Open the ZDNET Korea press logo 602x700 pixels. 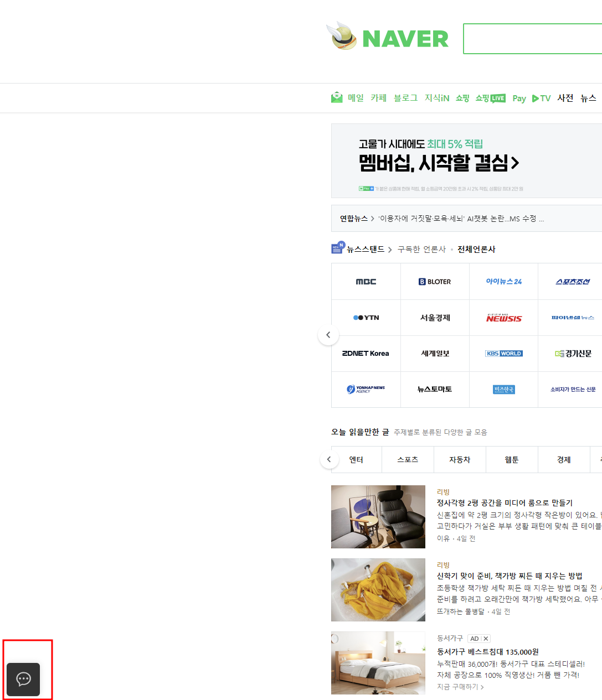[366, 354]
